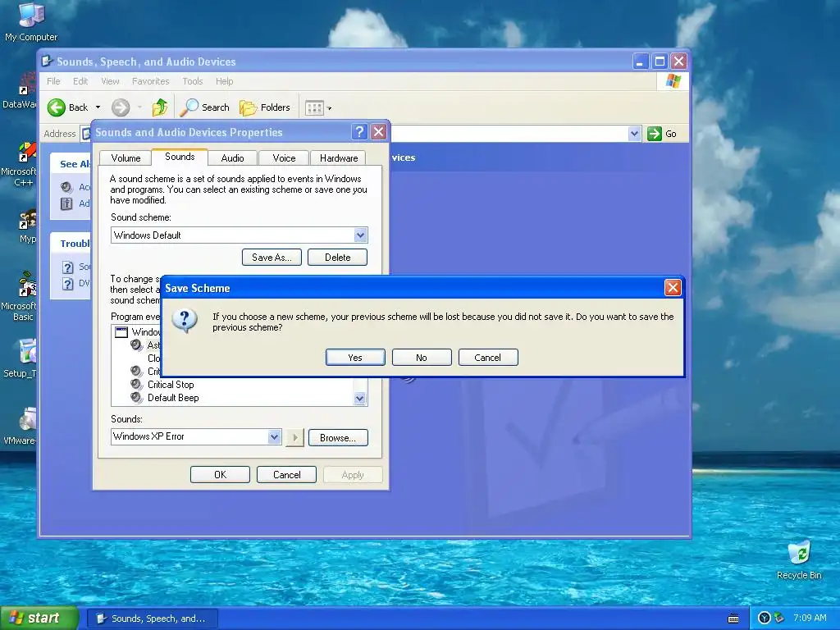Click the Browse... button
The height and width of the screenshot is (630, 840).
point(338,438)
